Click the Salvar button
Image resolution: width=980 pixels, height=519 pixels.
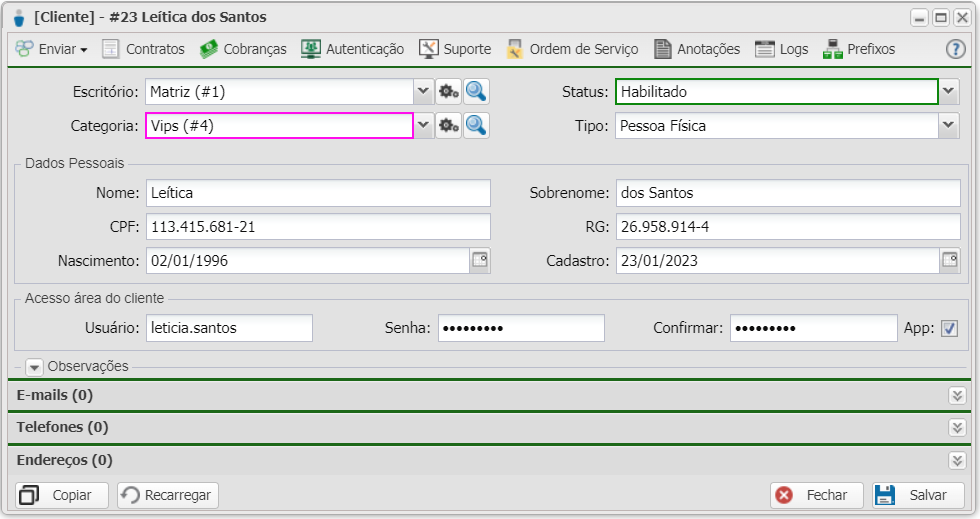pos(918,495)
